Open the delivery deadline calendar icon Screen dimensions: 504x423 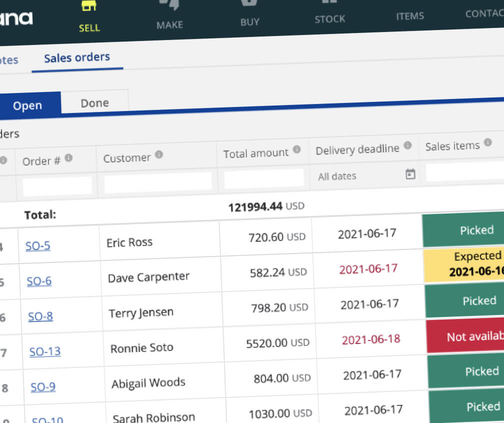pyautogui.click(x=410, y=174)
